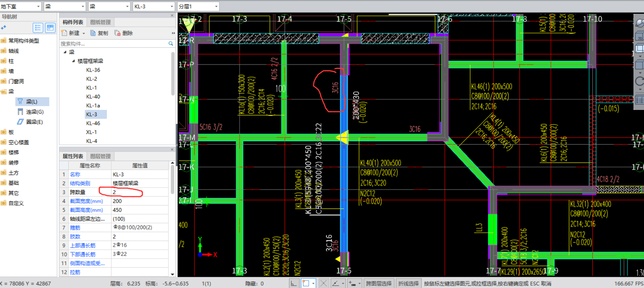Click the rotate view icon on right toolbar
The width and height of the screenshot is (644, 288).
pos(639,81)
